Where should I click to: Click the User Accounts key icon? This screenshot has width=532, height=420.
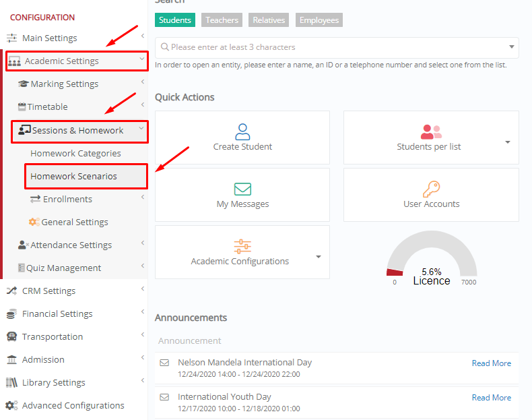431,189
